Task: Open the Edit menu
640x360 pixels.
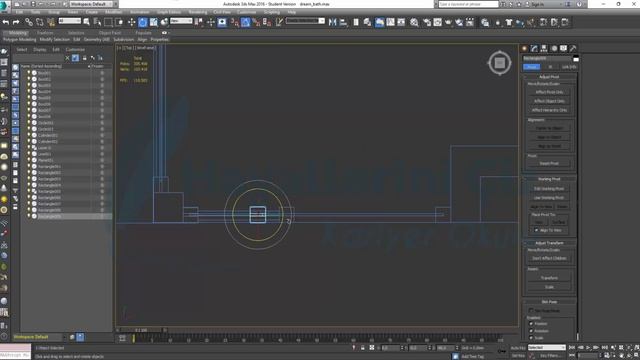Action: tap(19, 12)
